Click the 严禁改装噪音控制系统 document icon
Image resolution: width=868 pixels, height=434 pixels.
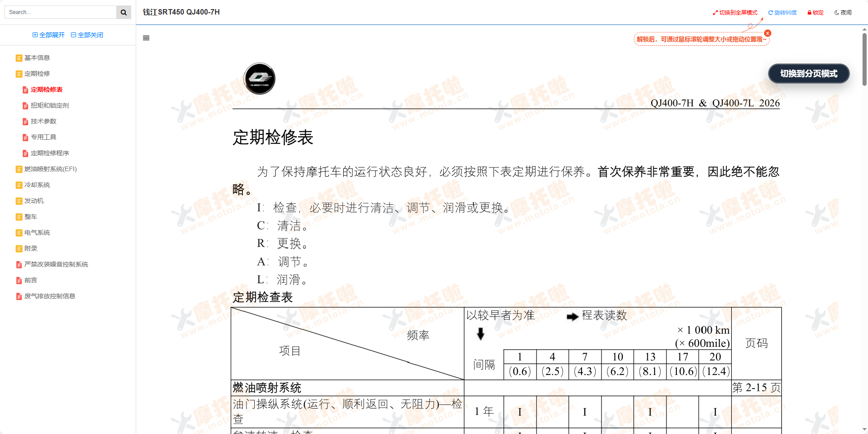point(19,265)
